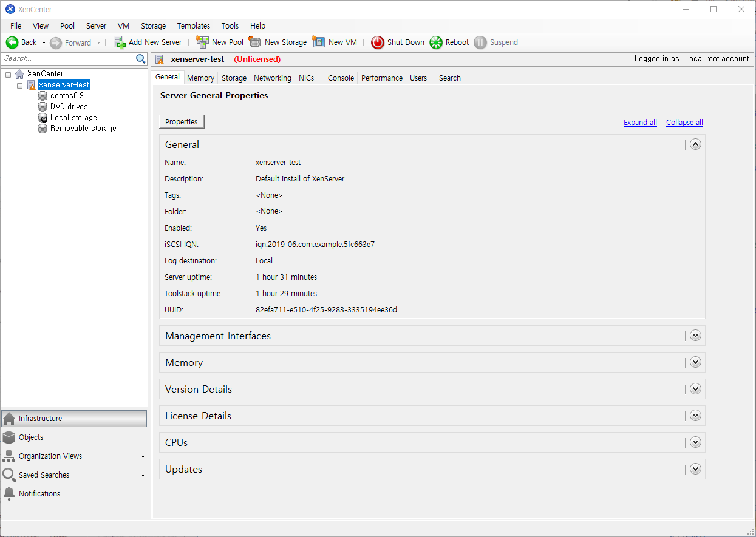Click the New Pool toolbar icon
This screenshot has width=756, height=537.
pos(202,42)
